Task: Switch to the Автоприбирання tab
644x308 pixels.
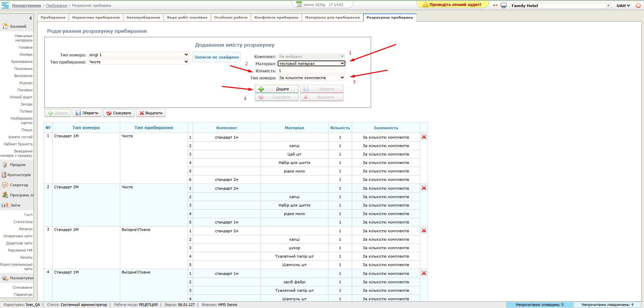Action: (x=143, y=18)
